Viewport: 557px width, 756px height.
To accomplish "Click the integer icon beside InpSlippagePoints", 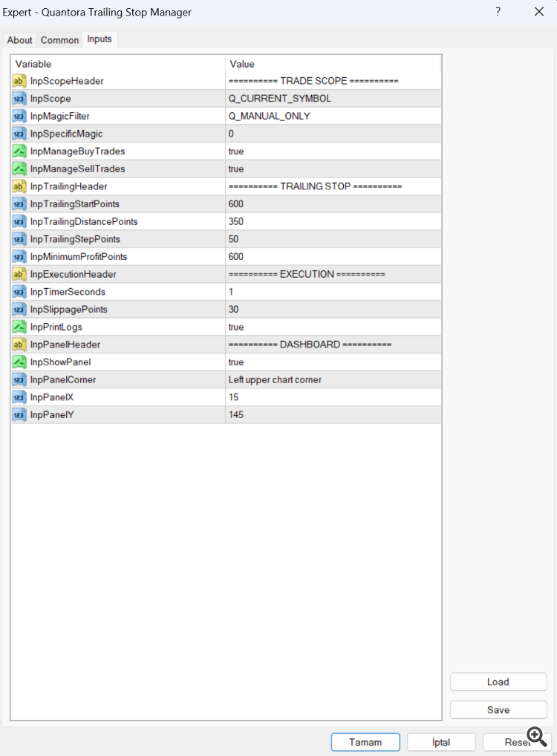I will [19, 310].
